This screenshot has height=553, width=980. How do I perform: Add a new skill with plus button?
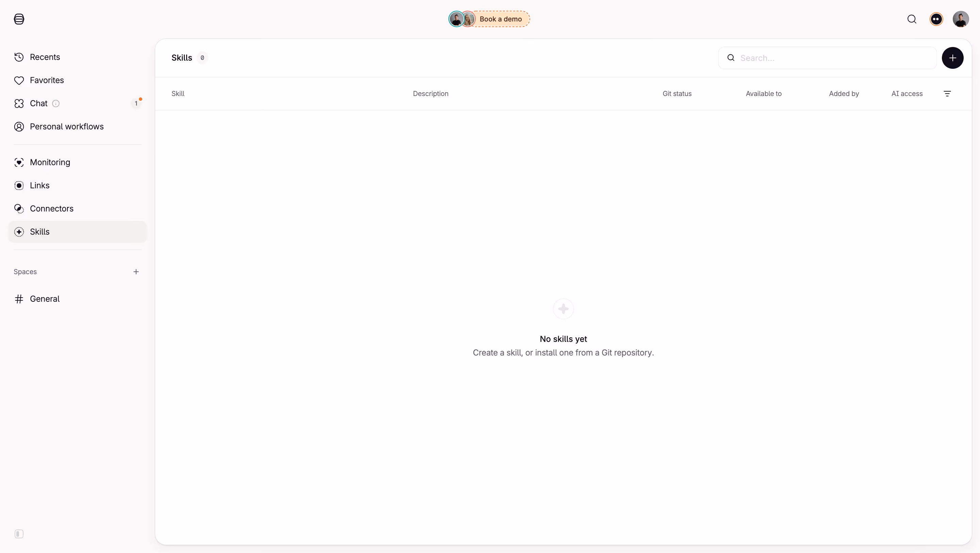coord(953,58)
